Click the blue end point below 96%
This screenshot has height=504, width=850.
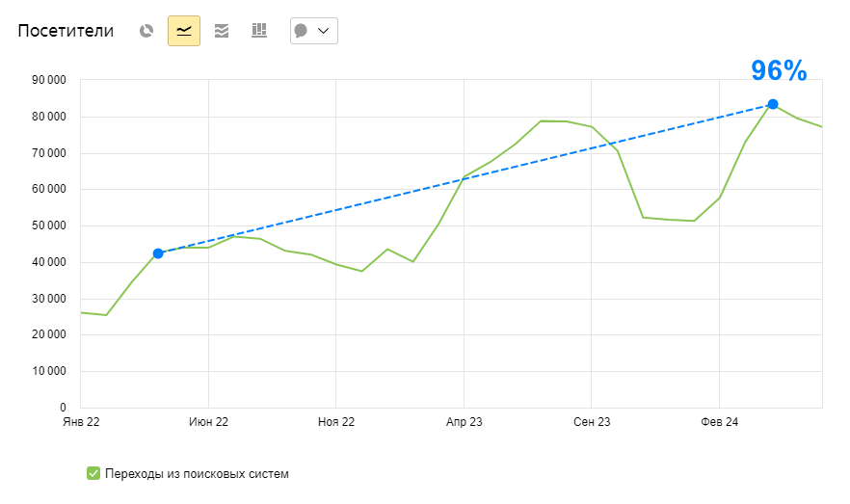[x=773, y=104]
